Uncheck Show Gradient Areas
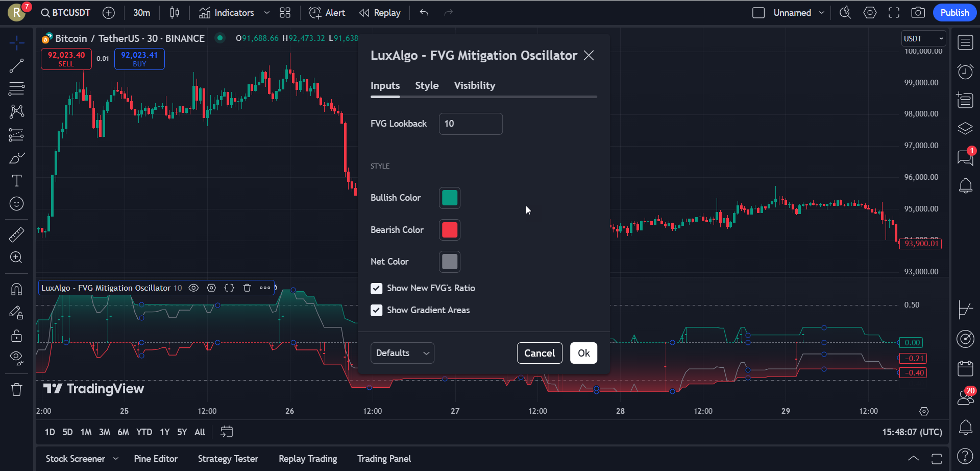 click(376, 311)
